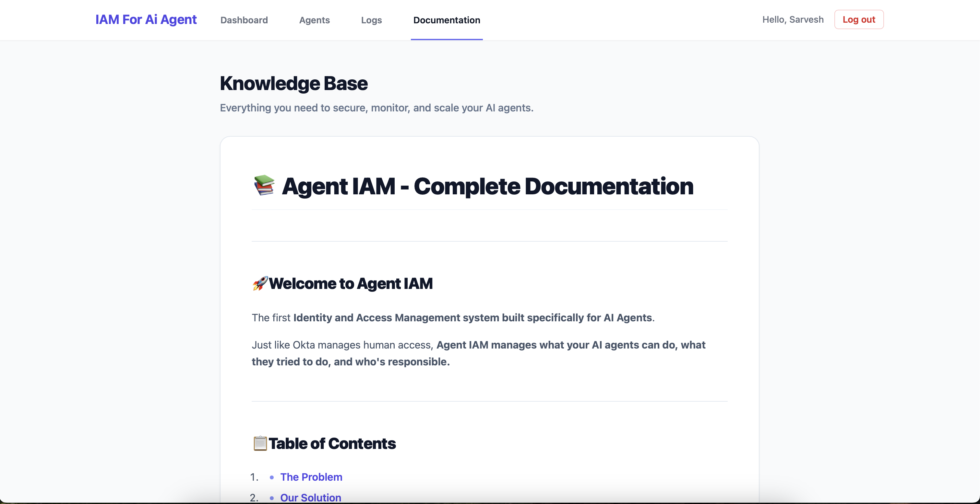Click the Log out button
Screen dimensions: 980x504
click(859, 19)
